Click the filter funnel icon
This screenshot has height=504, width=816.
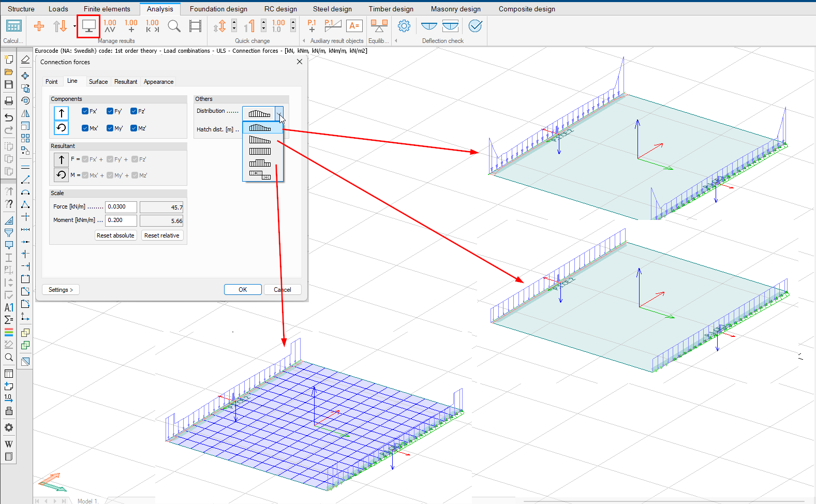9,233
